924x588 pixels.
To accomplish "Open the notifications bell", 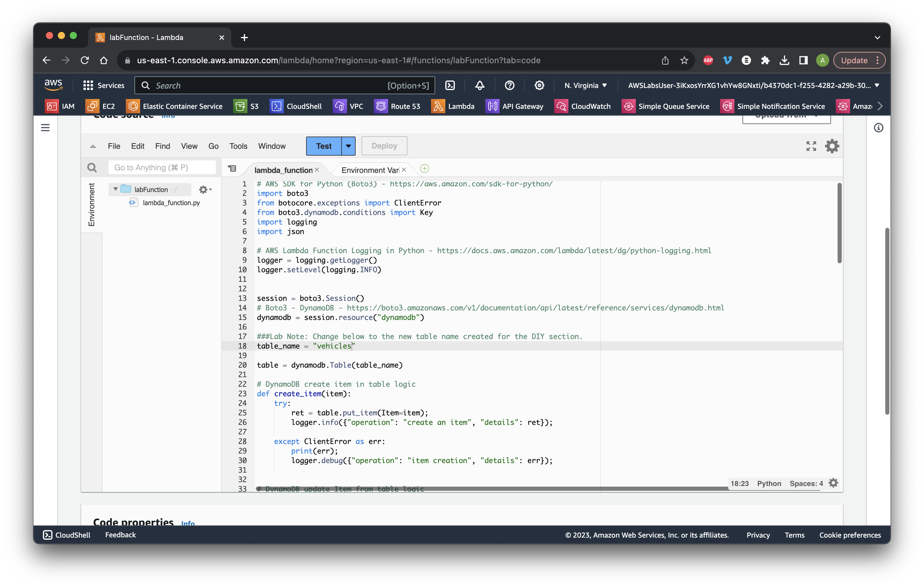I will 480,85.
